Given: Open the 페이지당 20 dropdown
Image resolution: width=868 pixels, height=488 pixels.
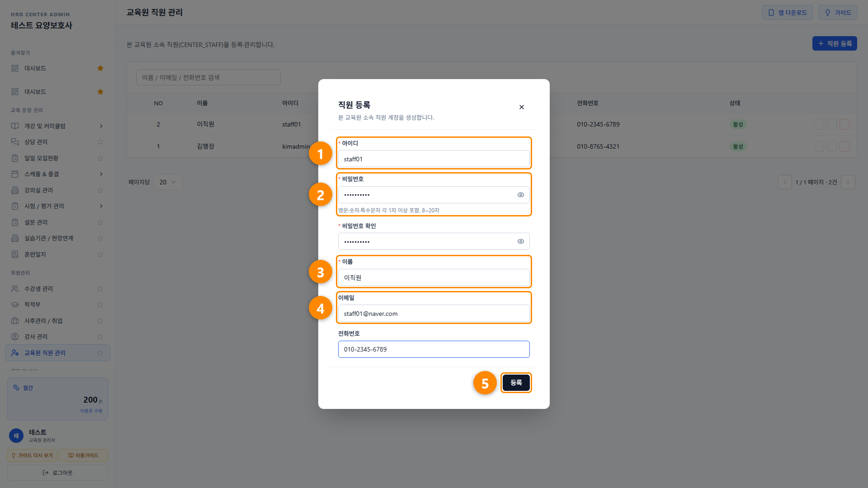Looking at the screenshot, I should click(168, 182).
